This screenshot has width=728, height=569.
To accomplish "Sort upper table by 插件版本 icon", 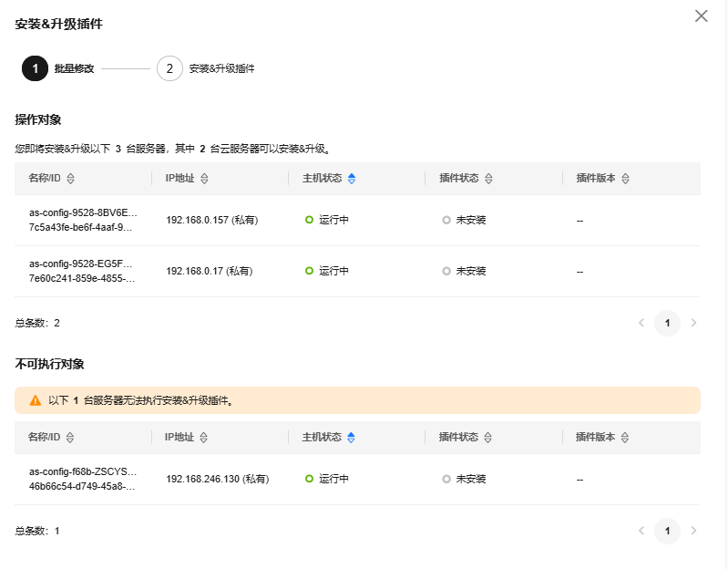I will (x=625, y=179).
